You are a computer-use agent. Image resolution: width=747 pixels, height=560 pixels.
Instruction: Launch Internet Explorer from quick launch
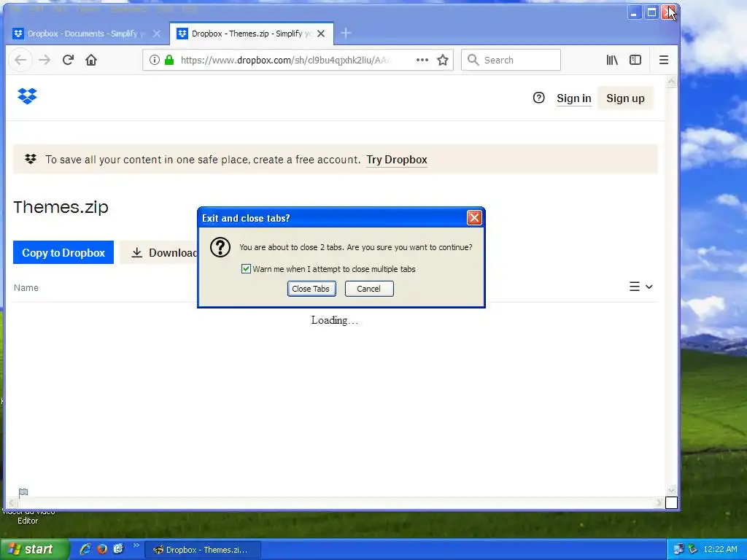85,549
